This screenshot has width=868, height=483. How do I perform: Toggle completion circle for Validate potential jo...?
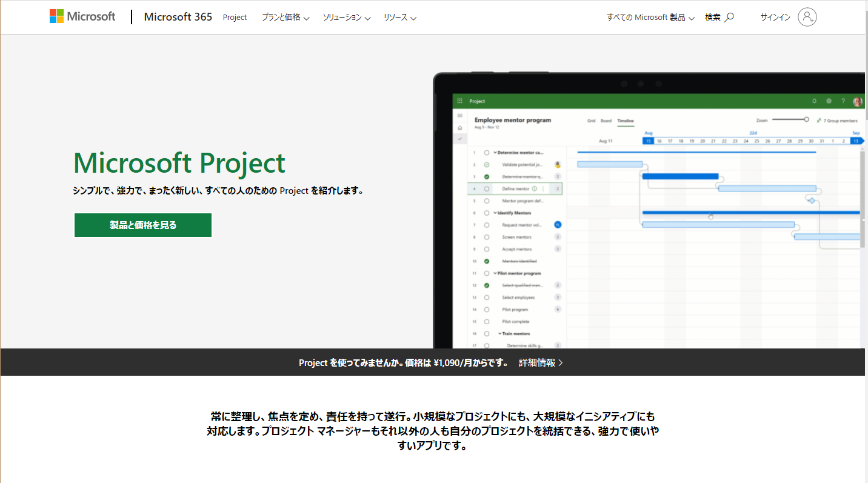point(487,165)
